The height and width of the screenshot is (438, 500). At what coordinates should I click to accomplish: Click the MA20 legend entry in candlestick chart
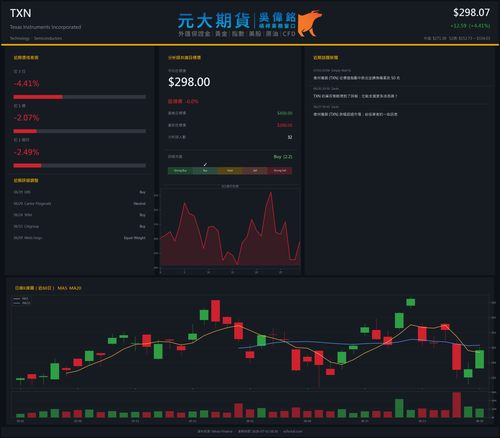pos(22,303)
